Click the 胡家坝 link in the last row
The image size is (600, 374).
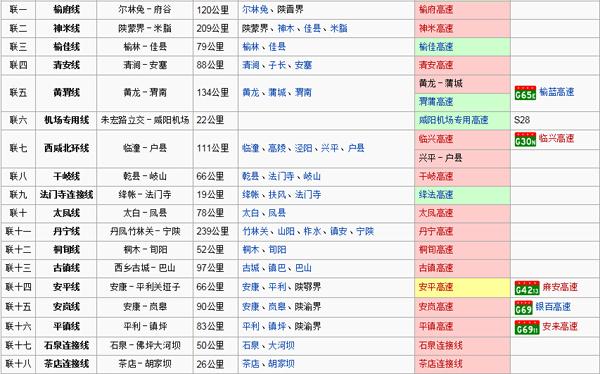281,364
